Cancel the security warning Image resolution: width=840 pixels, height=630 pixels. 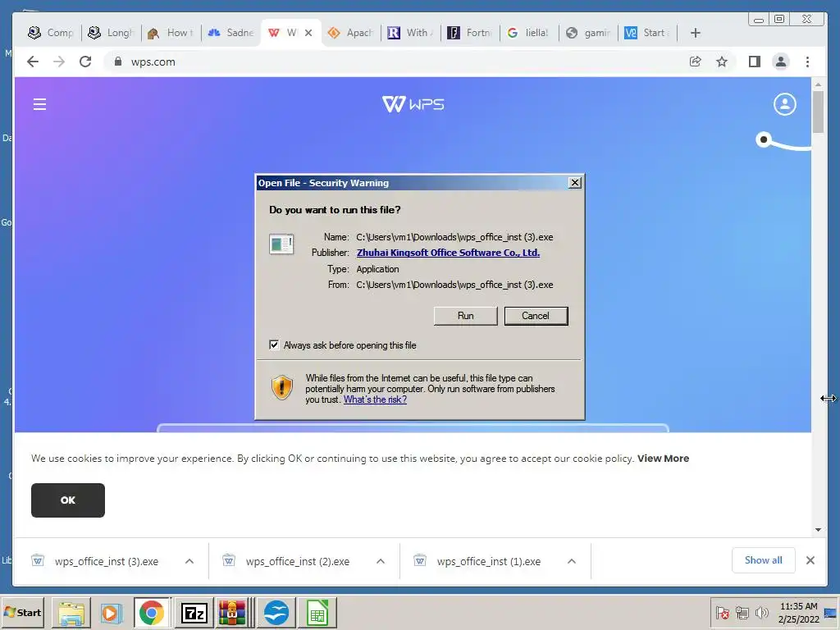pyautogui.click(x=536, y=316)
